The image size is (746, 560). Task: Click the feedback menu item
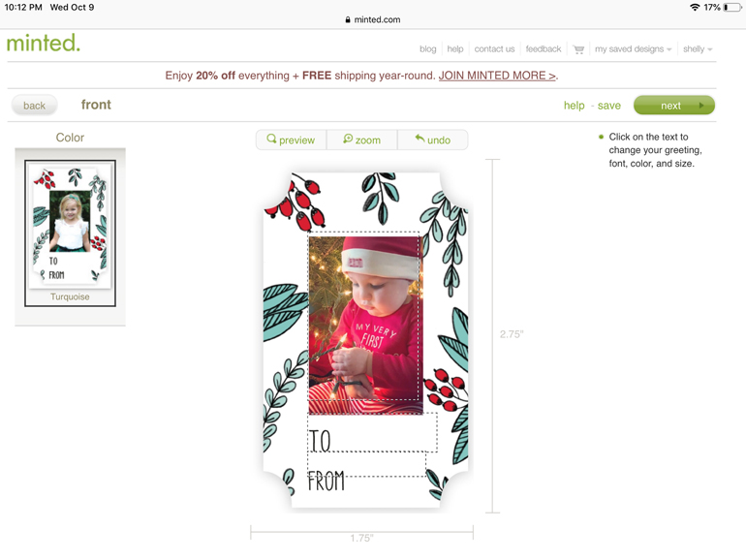(544, 49)
